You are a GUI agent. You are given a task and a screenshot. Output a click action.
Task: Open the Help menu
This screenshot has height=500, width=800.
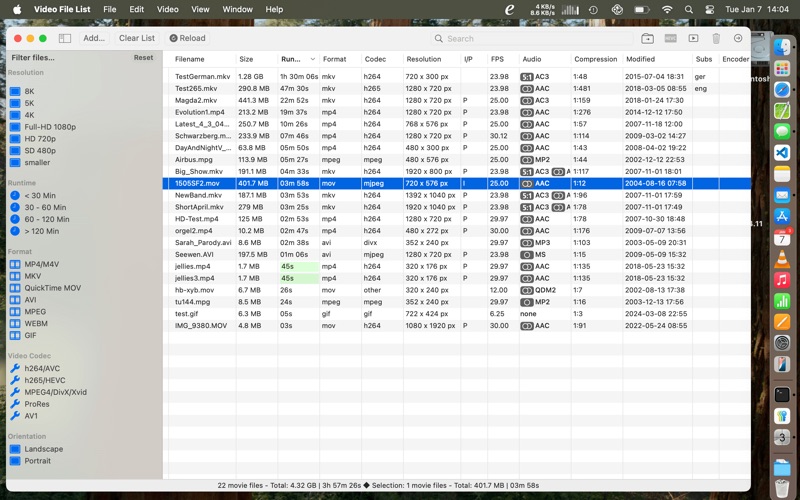pos(274,9)
